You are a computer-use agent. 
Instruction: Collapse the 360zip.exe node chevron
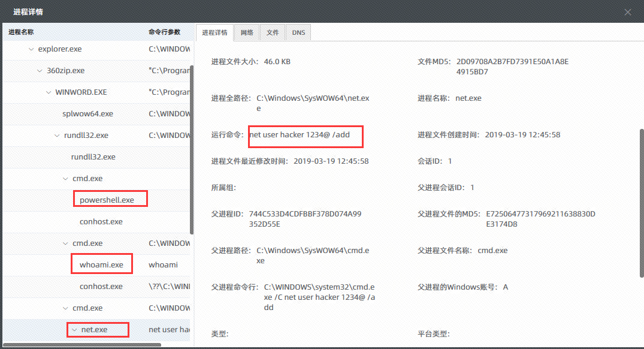[40, 71]
